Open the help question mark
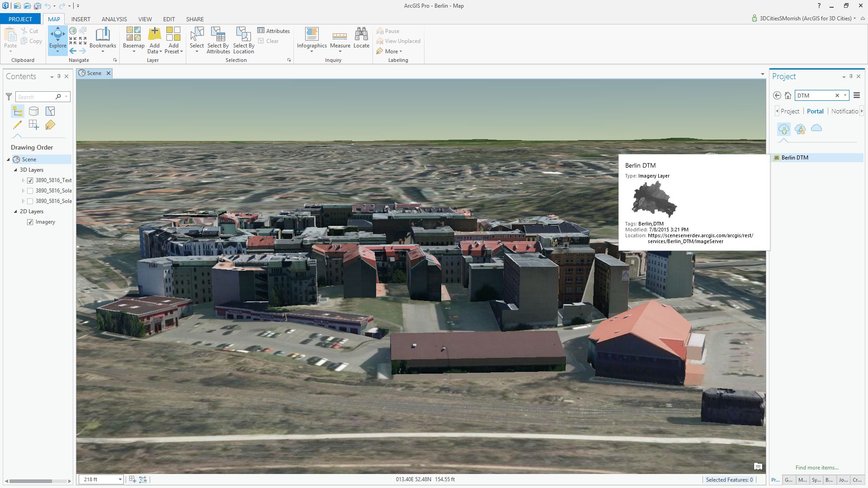868x488 pixels. click(x=819, y=6)
